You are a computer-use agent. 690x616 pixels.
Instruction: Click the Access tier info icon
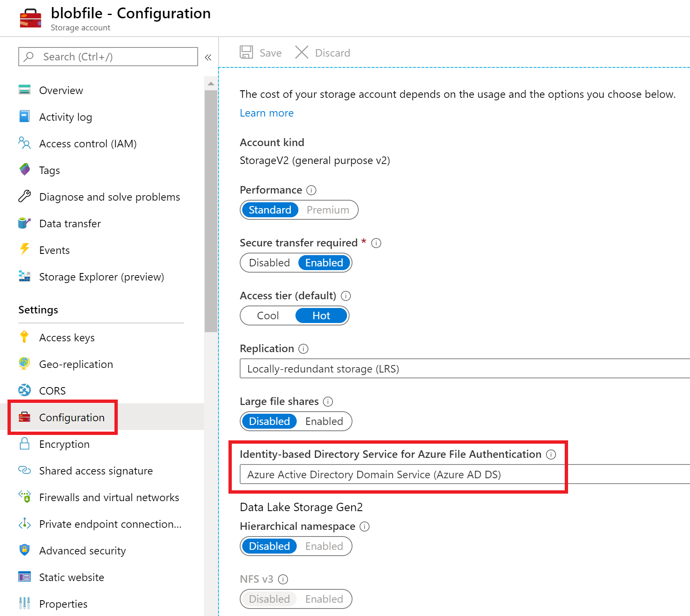click(346, 296)
